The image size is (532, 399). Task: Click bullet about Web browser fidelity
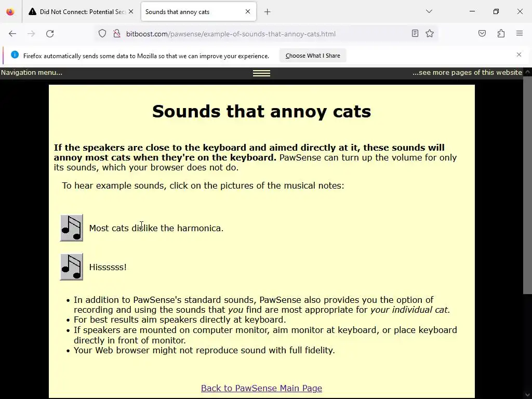(204, 350)
